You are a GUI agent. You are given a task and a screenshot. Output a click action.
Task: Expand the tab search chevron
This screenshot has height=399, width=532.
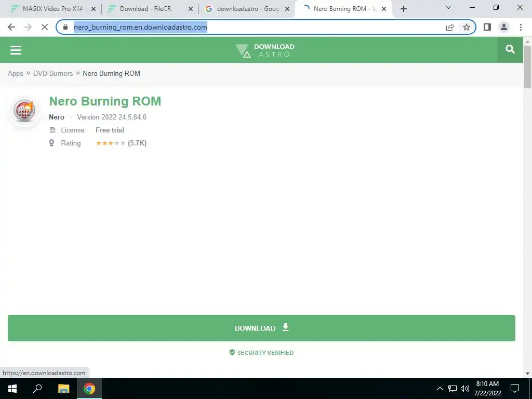tap(448, 7)
